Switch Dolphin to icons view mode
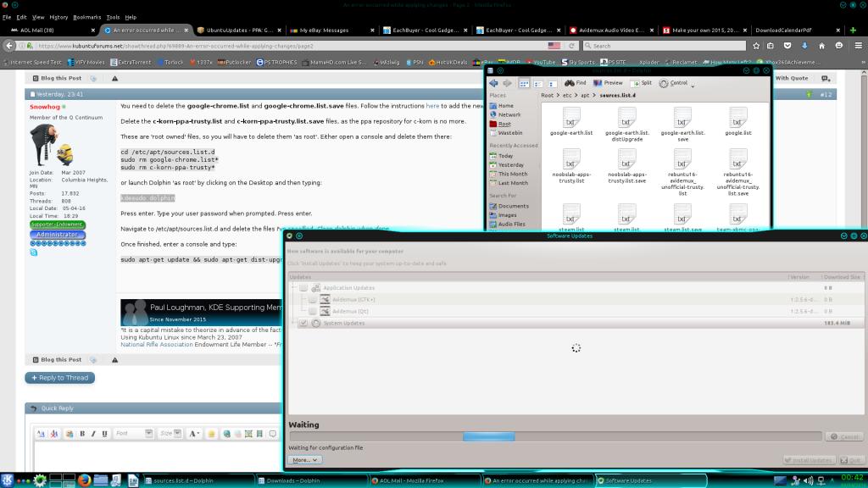The width and height of the screenshot is (868, 488). click(524, 83)
